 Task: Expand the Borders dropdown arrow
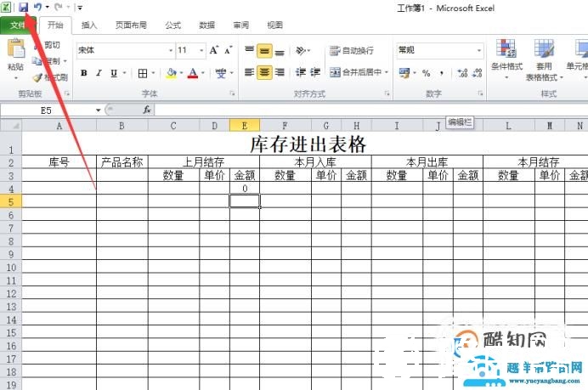153,73
